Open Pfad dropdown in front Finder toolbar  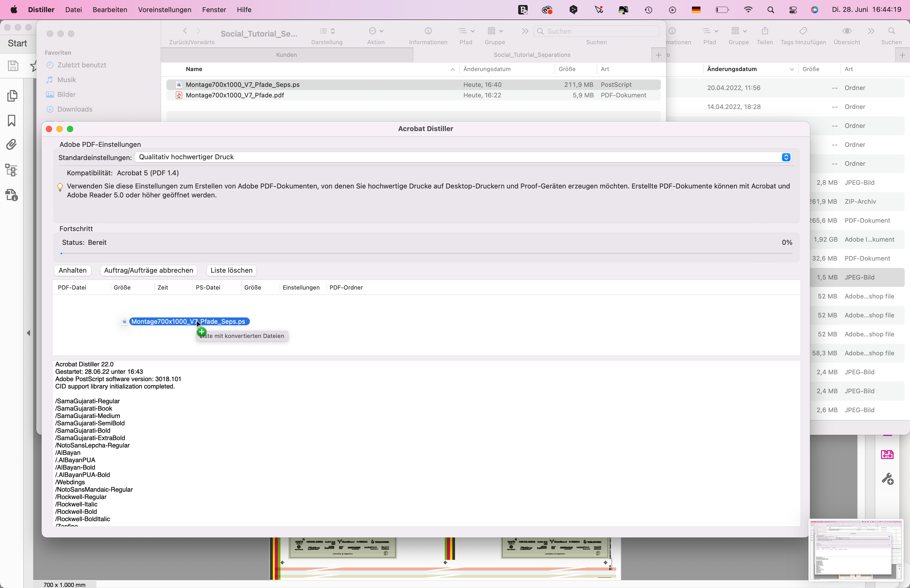(x=466, y=31)
